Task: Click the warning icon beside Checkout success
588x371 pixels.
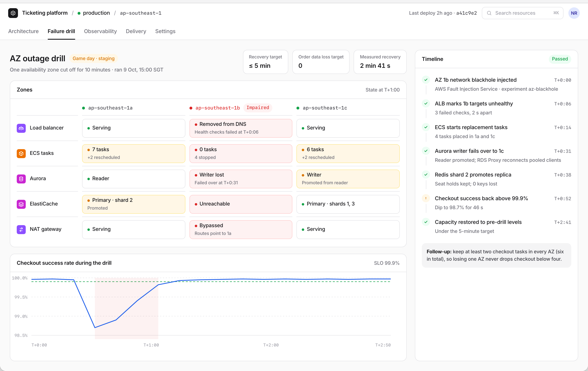Action: 426,198
